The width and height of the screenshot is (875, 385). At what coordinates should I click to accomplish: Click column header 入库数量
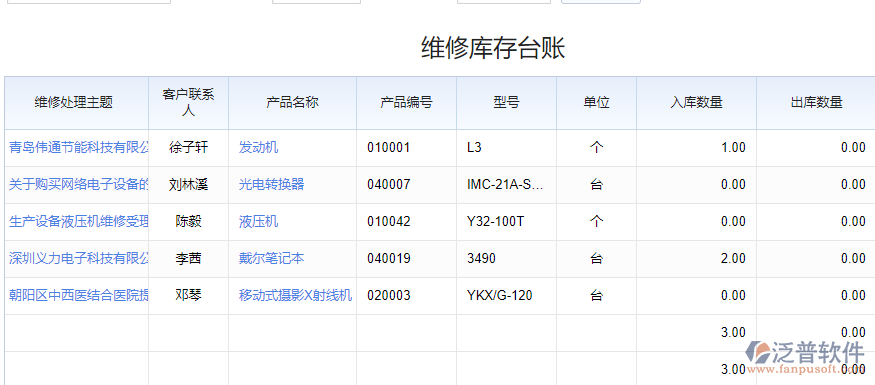coord(696,103)
